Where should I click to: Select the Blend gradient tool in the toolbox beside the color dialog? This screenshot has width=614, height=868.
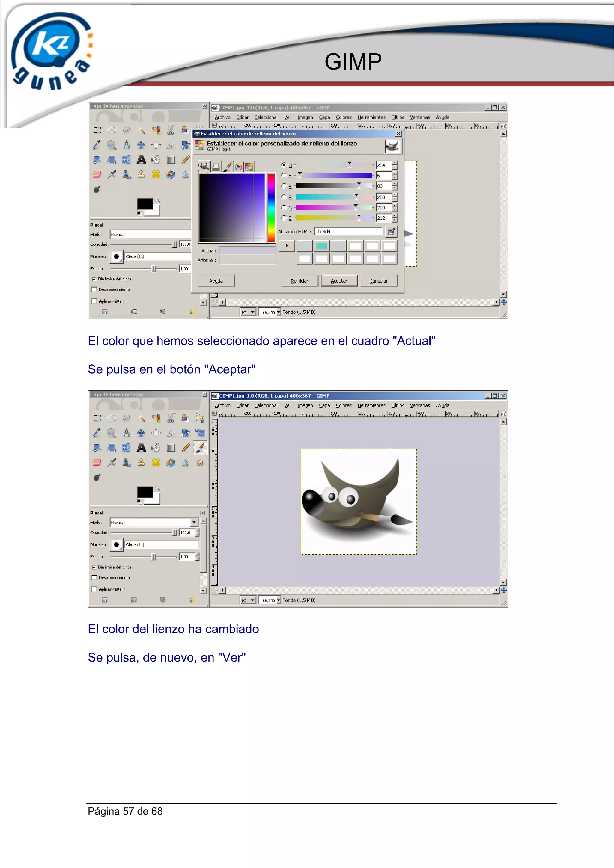click(x=171, y=159)
